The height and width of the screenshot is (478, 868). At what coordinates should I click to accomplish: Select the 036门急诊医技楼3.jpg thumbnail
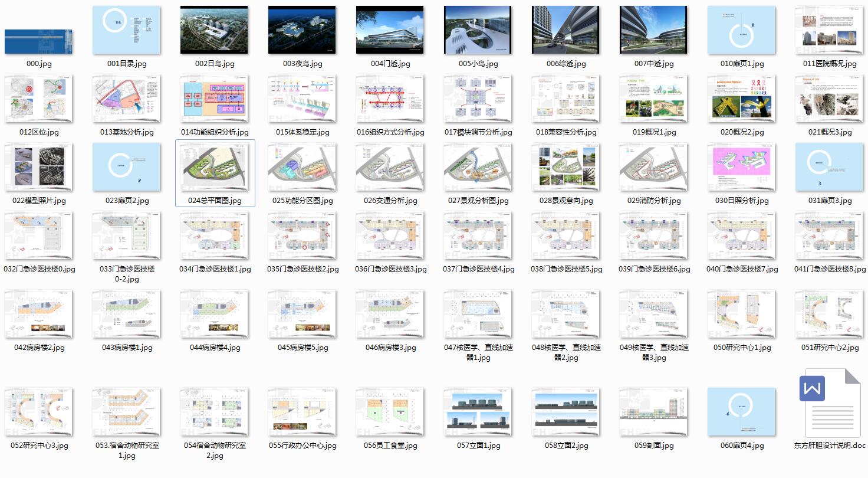[390, 235]
